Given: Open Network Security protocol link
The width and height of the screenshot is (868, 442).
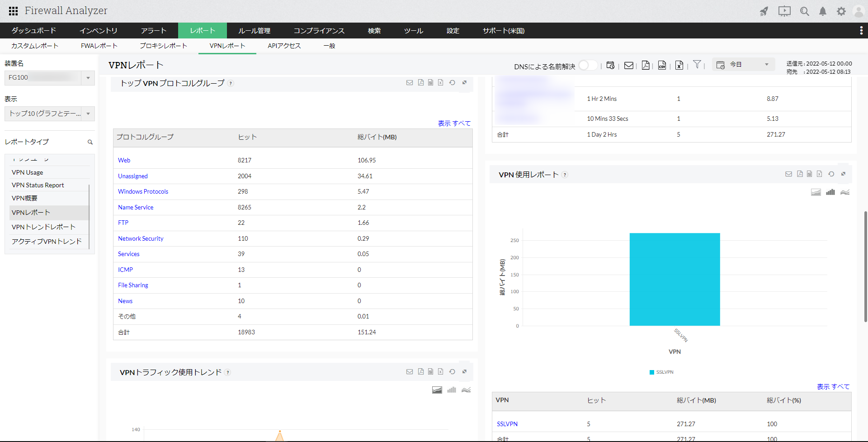Looking at the screenshot, I should coord(141,238).
